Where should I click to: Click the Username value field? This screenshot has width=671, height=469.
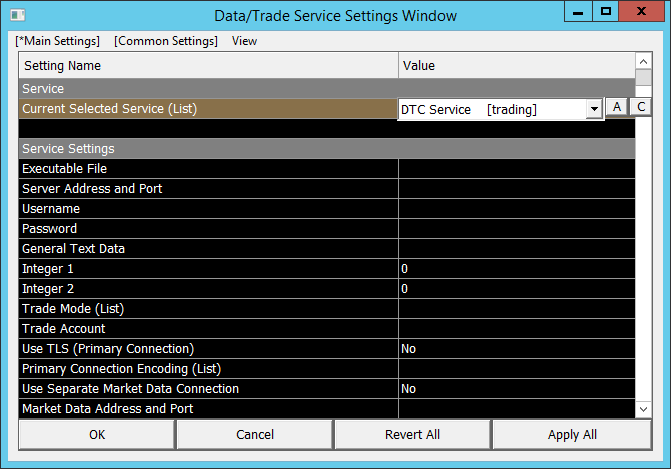(x=516, y=209)
